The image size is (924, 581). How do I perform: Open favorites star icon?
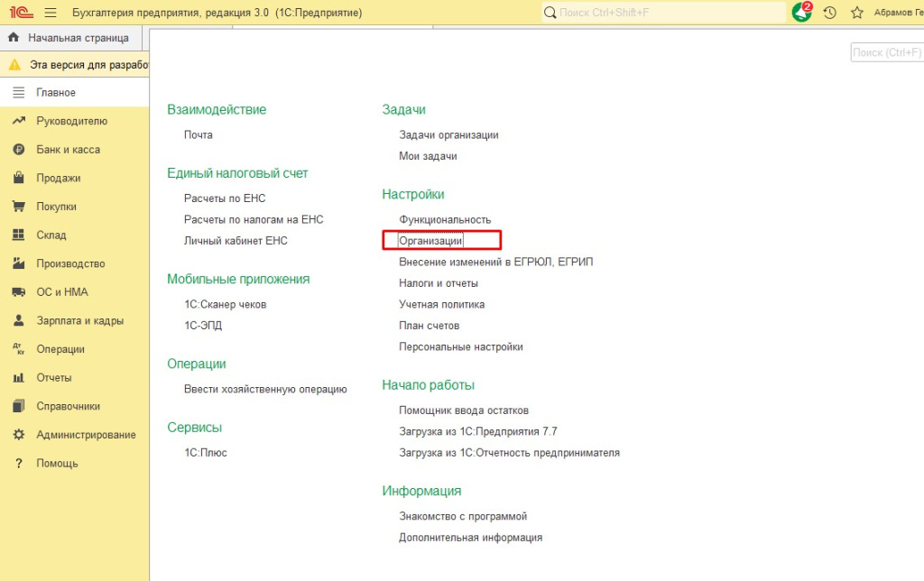pyautogui.click(x=857, y=13)
